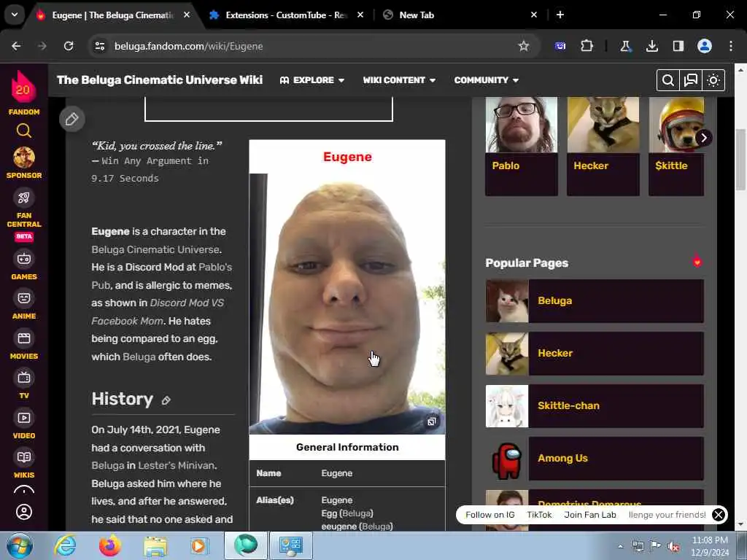747x560 pixels.
Task: Open Skittle-chan in Popular Pages
Action: point(595,405)
